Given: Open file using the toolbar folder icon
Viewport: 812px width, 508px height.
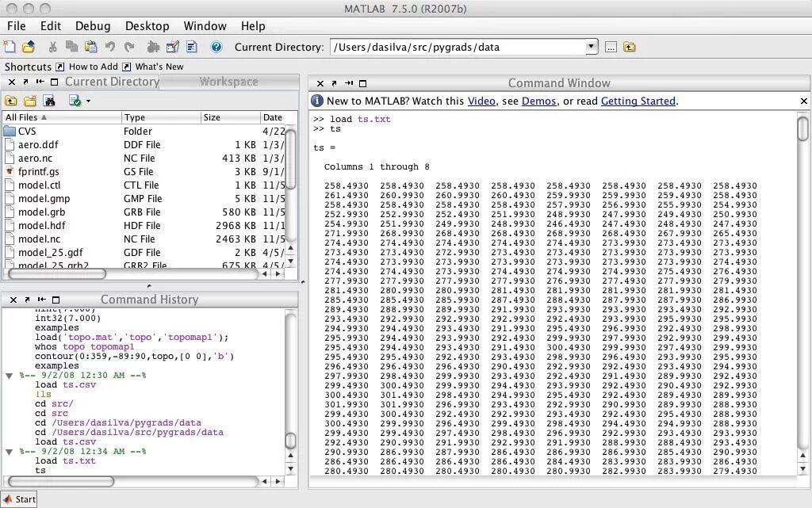Looking at the screenshot, I should (x=29, y=47).
